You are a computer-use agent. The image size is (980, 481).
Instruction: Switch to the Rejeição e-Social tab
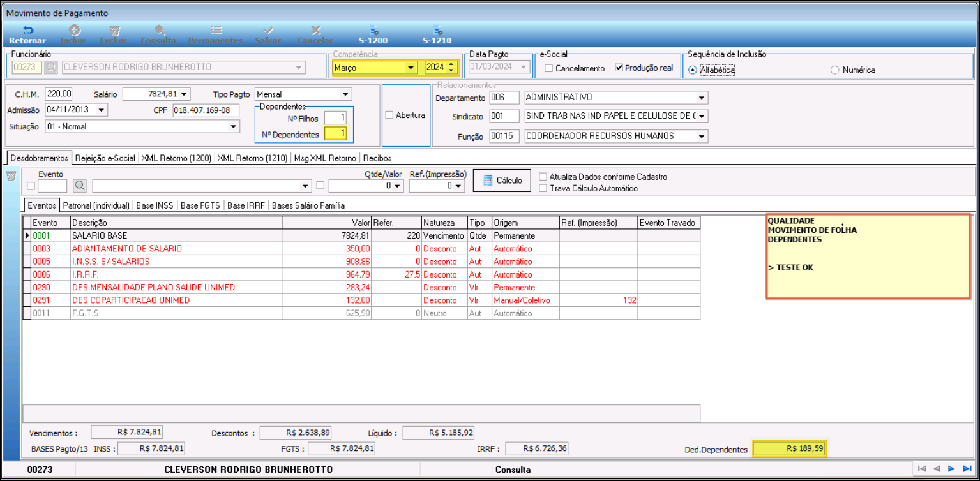(x=105, y=158)
